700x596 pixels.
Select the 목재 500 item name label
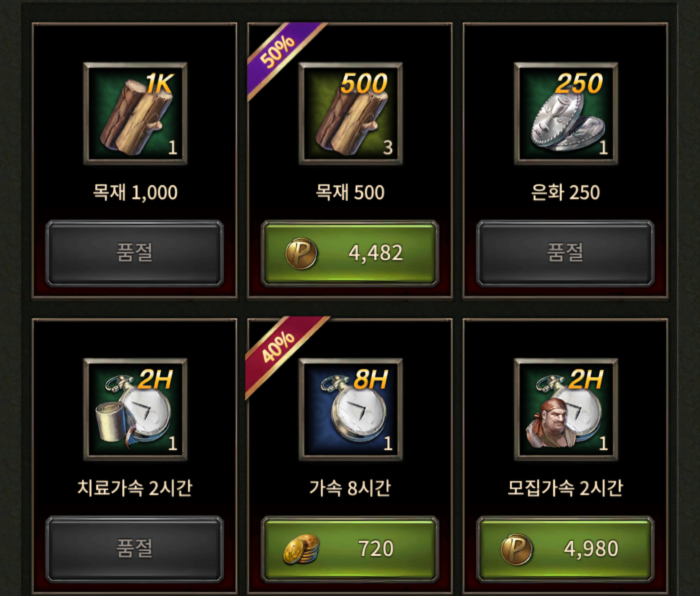pyautogui.click(x=350, y=192)
